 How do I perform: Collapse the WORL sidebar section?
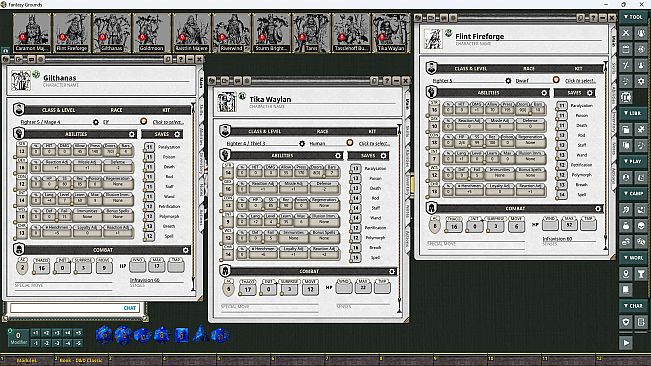[x=633, y=257]
